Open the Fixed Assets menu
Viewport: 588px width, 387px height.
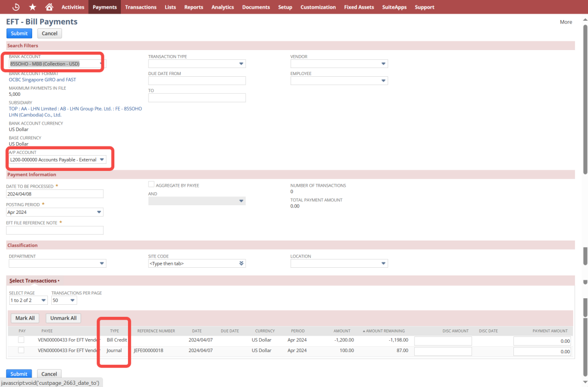(x=359, y=7)
